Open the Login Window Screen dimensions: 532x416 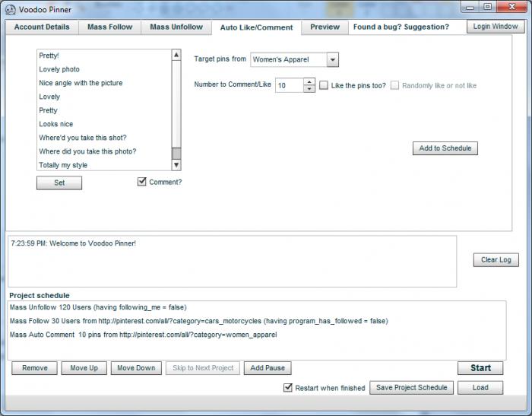tap(496, 27)
